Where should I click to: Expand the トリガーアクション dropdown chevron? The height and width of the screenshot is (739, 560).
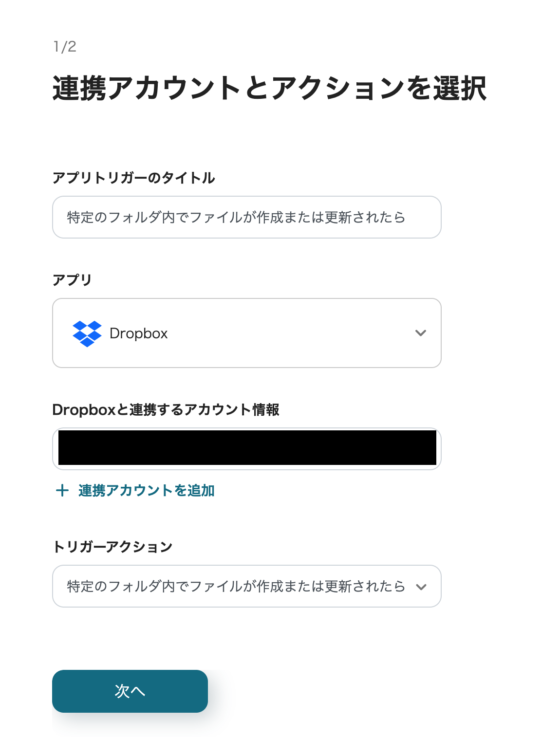[421, 587]
